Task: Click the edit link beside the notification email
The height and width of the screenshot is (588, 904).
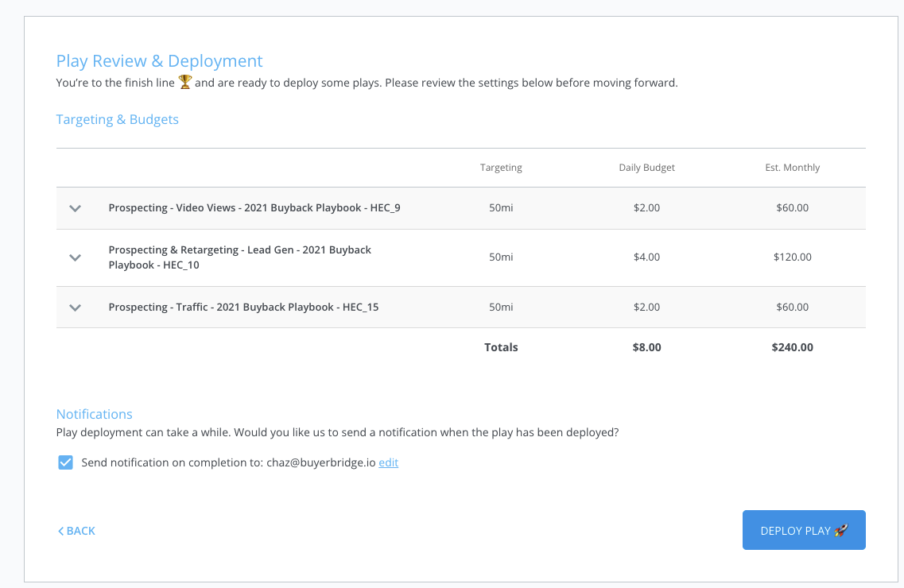Action: pyautogui.click(x=388, y=462)
